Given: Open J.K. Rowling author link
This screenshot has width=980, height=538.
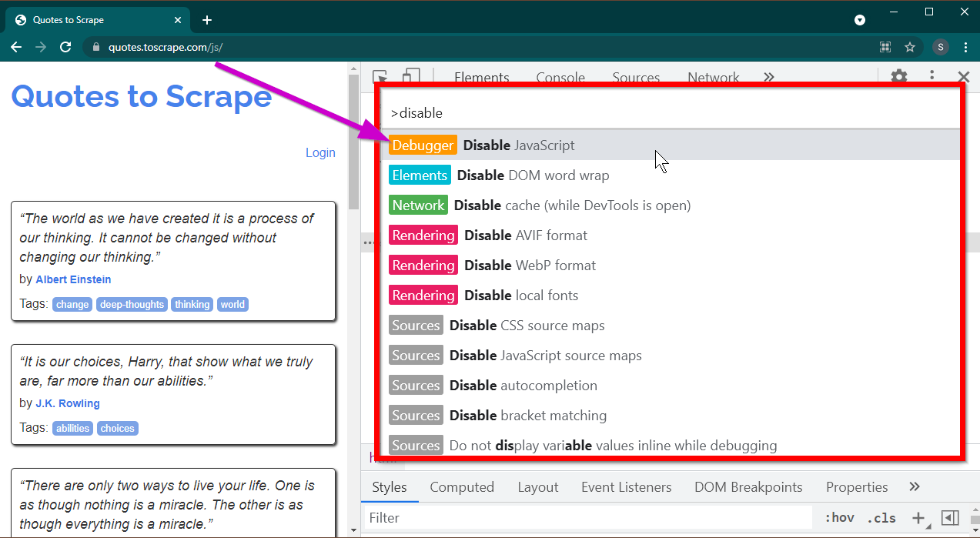Looking at the screenshot, I should [x=68, y=403].
